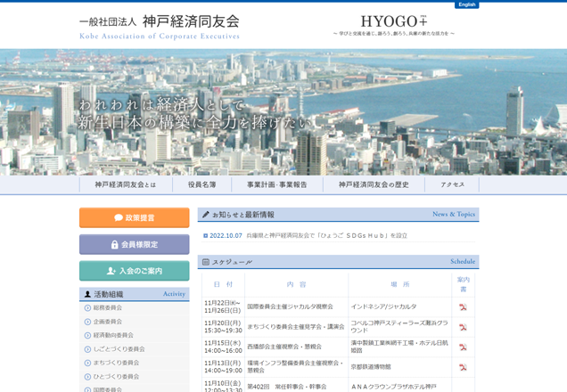The width and height of the screenshot is (567, 392).
Task: Click the 内容 column header
Action: pos(297,285)
